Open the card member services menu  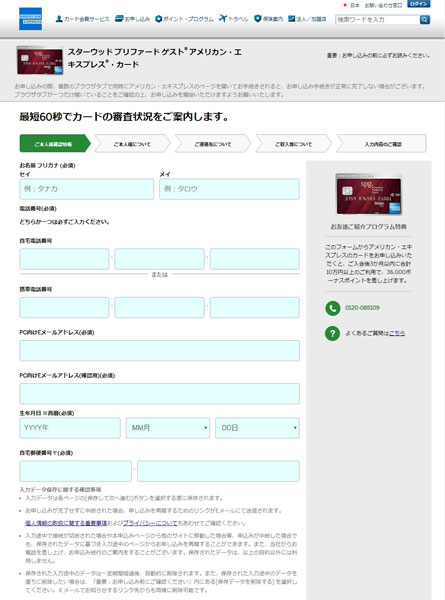82,19
